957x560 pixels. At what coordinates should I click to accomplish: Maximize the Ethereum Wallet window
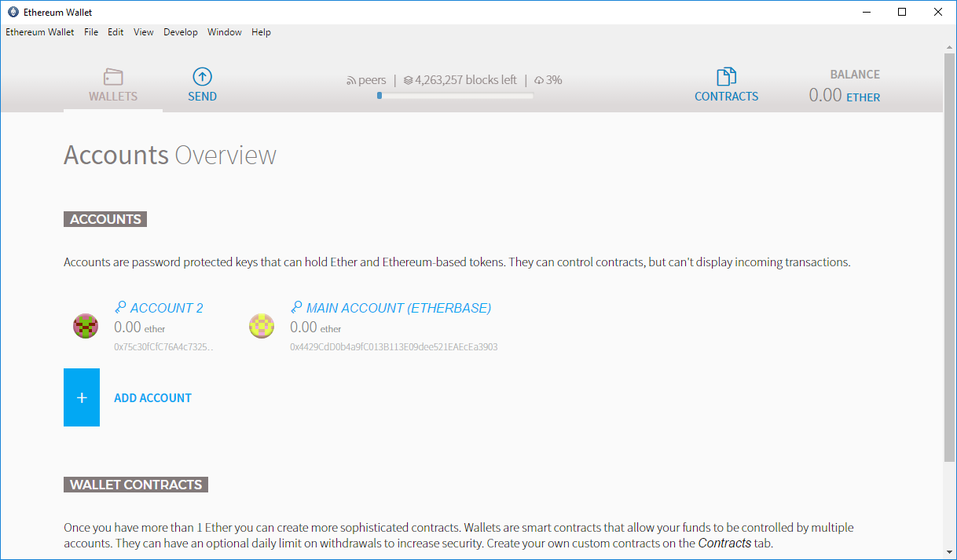coord(903,12)
